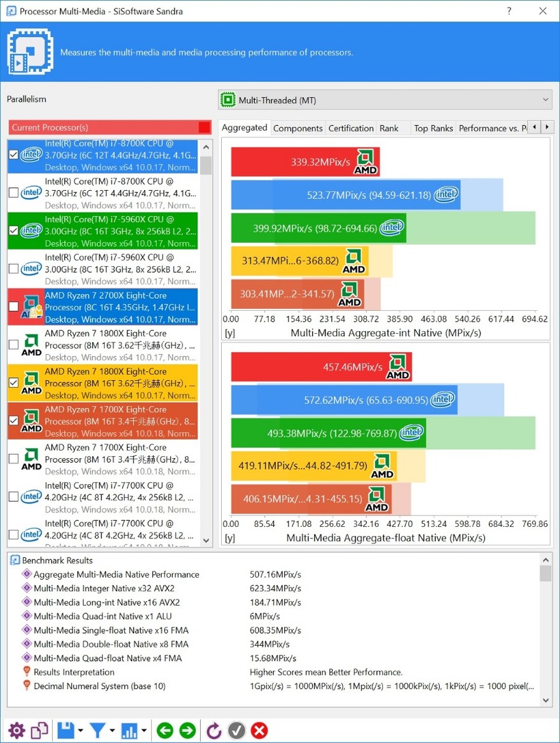Click the tab strip's right scroll arrow

pos(547,127)
